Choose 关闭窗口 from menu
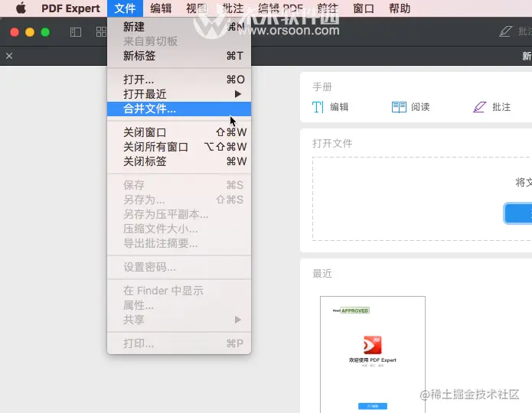This screenshot has height=413, width=532. (x=179, y=132)
